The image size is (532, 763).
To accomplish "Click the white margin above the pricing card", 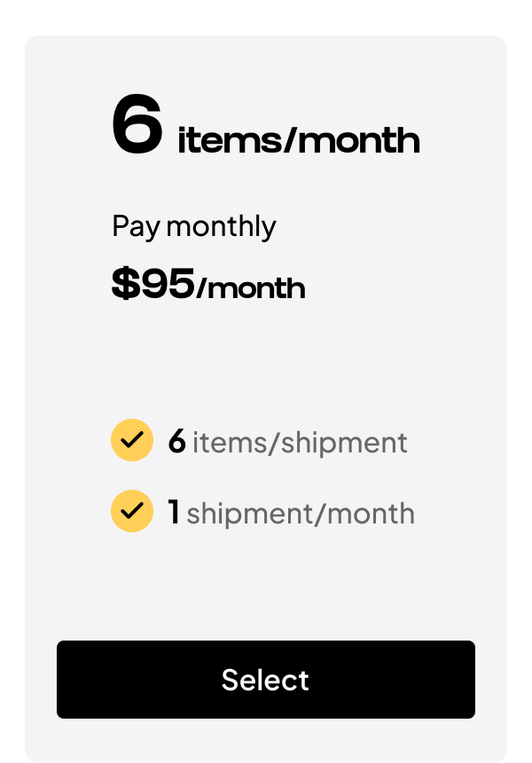I will tap(266, 16).
